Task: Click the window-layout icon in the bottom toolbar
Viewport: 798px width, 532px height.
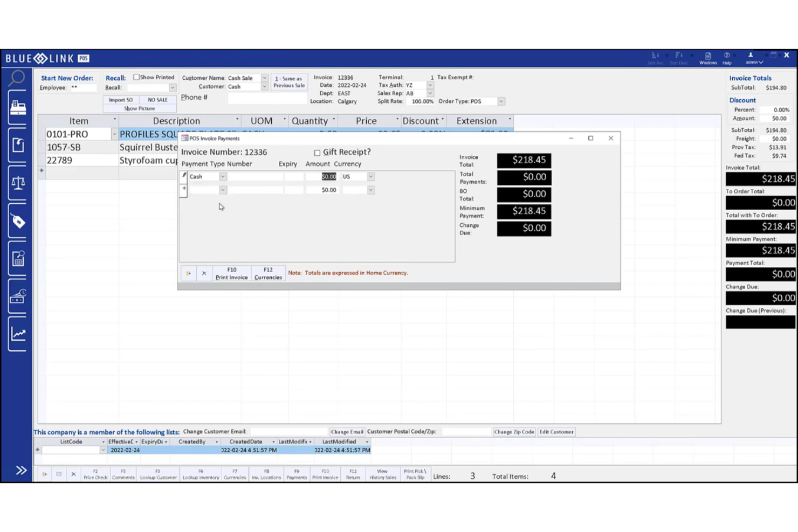Action: point(59,474)
